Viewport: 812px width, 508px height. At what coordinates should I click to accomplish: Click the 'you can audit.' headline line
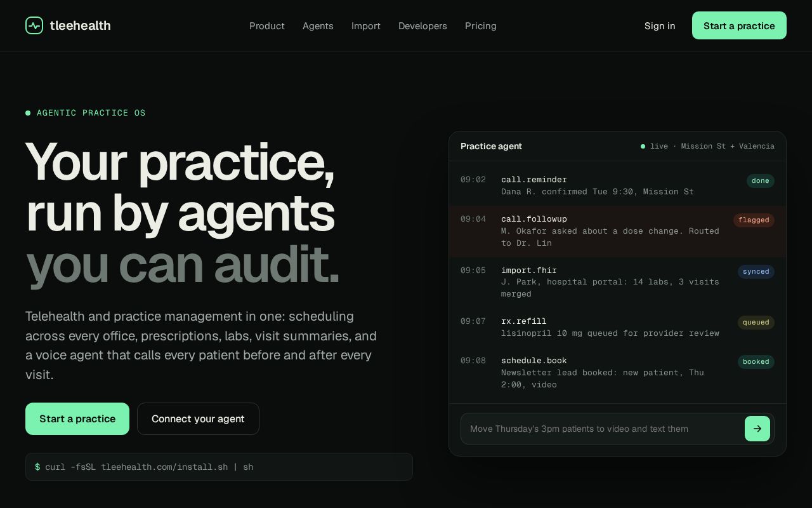(183, 264)
